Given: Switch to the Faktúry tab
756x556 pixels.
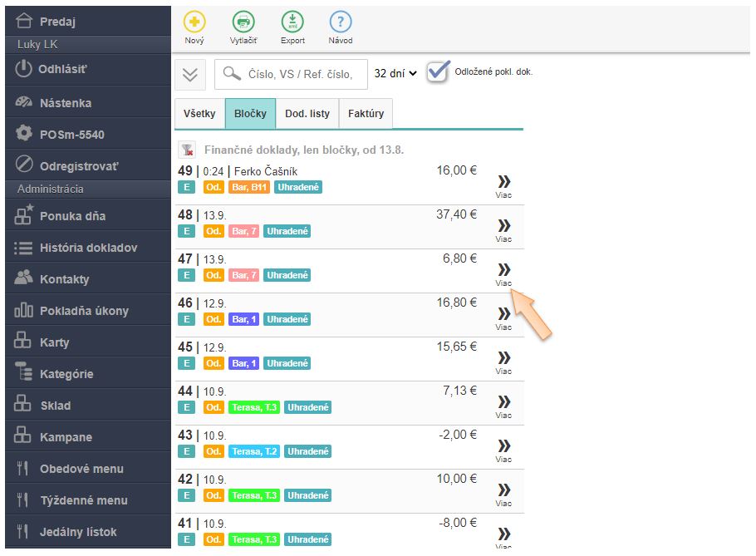Looking at the screenshot, I should [366, 114].
